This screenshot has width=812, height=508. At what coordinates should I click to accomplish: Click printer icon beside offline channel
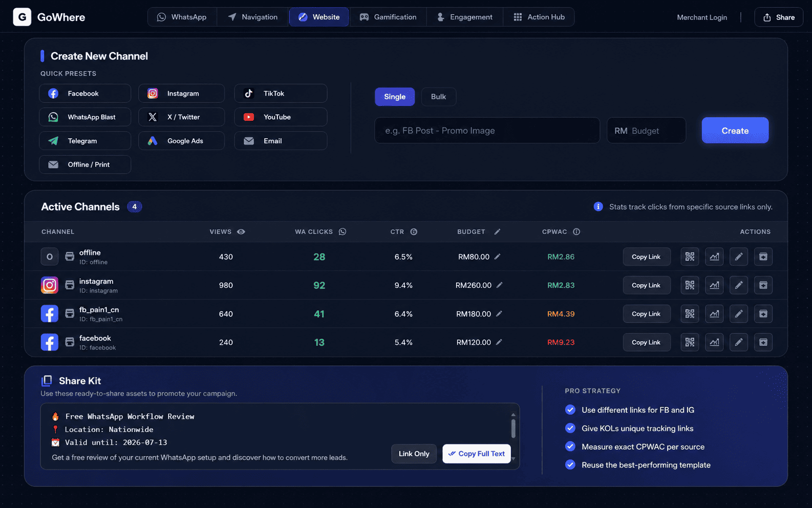tap(70, 257)
